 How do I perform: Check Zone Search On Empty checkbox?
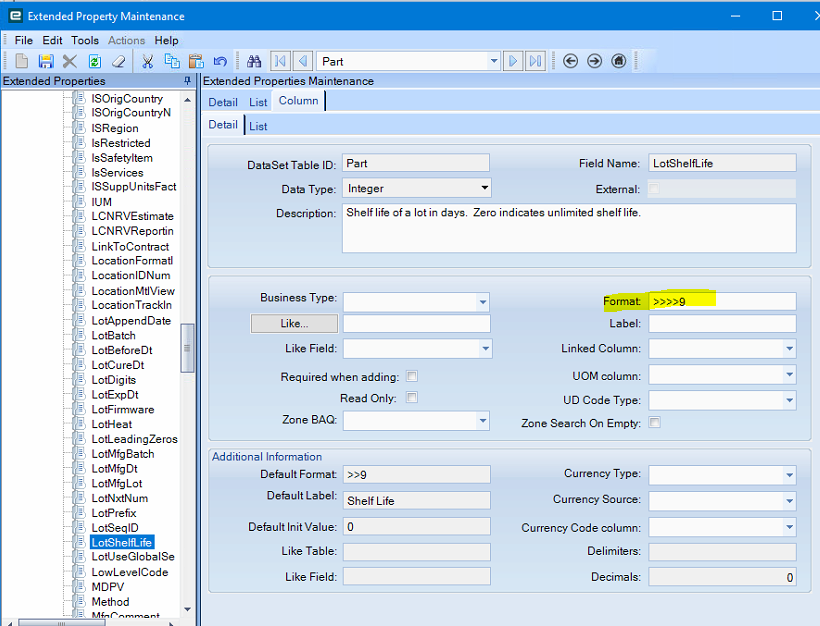[655, 423]
